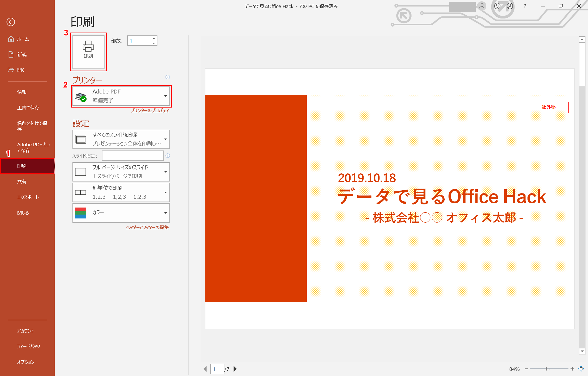Click the 84% zoom level text
The height and width of the screenshot is (376, 588).
[x=514, y=369]
